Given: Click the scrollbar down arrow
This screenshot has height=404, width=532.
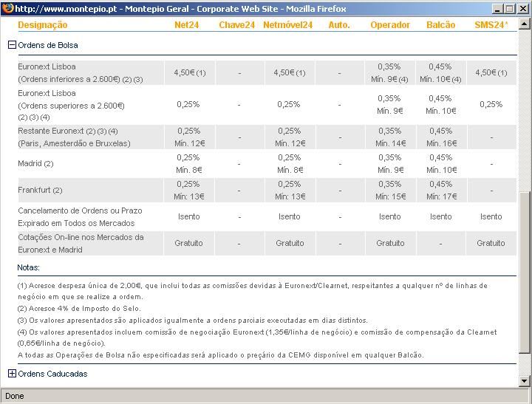Looking at the screenshot, I should pos(524,381).
